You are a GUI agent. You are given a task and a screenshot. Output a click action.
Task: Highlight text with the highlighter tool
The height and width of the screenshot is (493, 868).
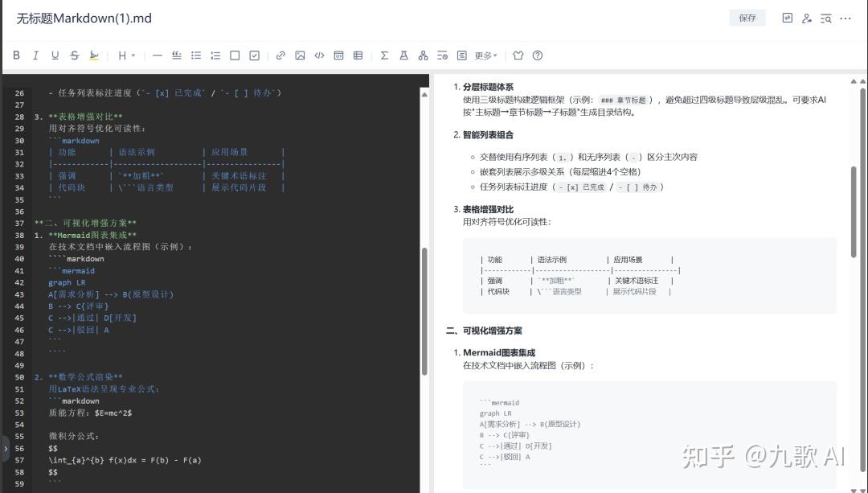pos(94,55)
